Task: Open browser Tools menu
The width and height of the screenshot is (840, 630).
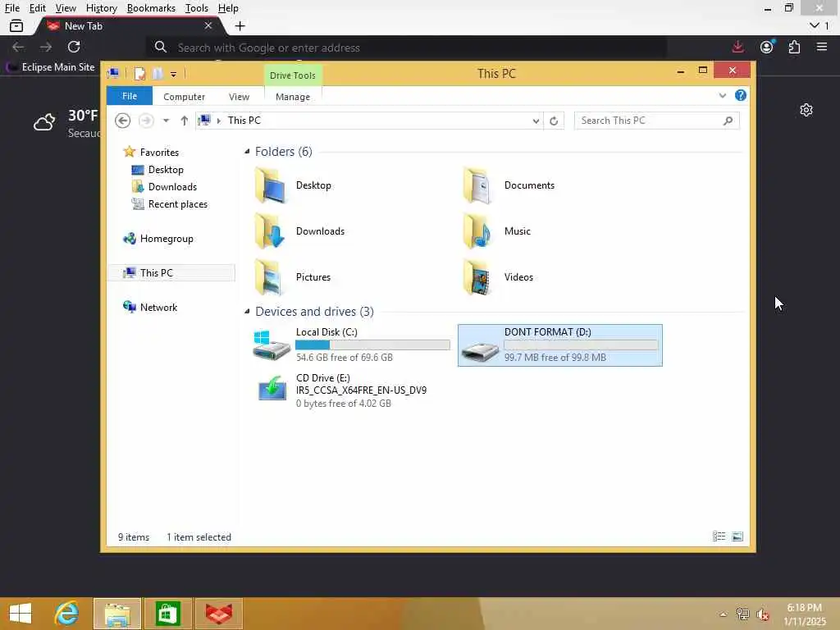Action: (x=197, y=8)
